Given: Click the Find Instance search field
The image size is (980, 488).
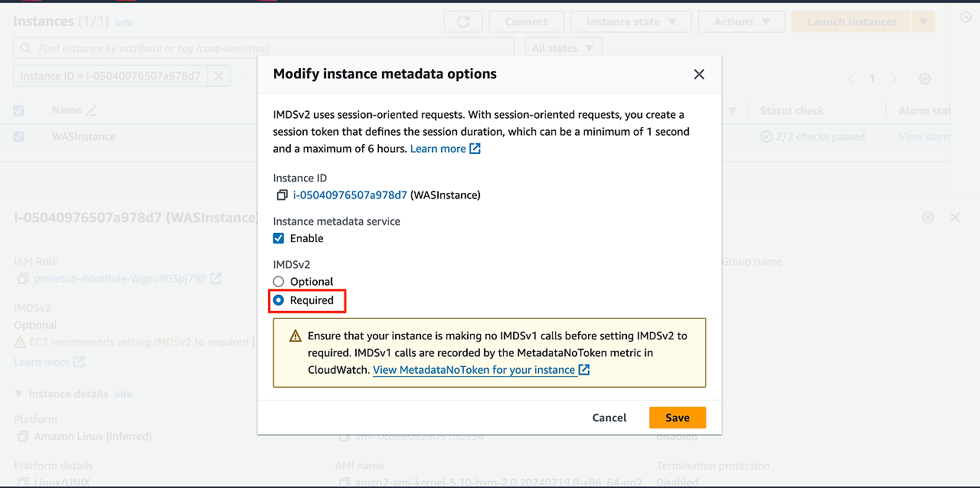Looking at the screenshot, I should [x=264, y=48].
